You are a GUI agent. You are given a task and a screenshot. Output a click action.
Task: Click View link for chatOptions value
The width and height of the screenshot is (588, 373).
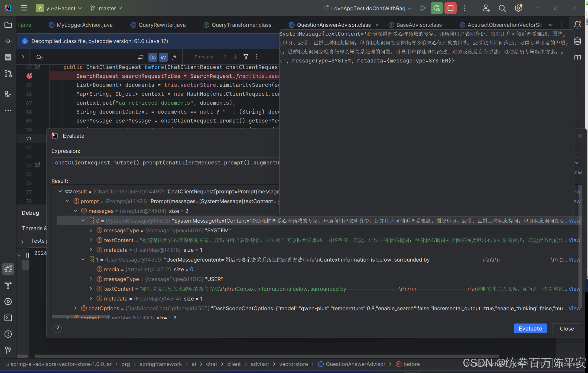click(x=574, y=308)
